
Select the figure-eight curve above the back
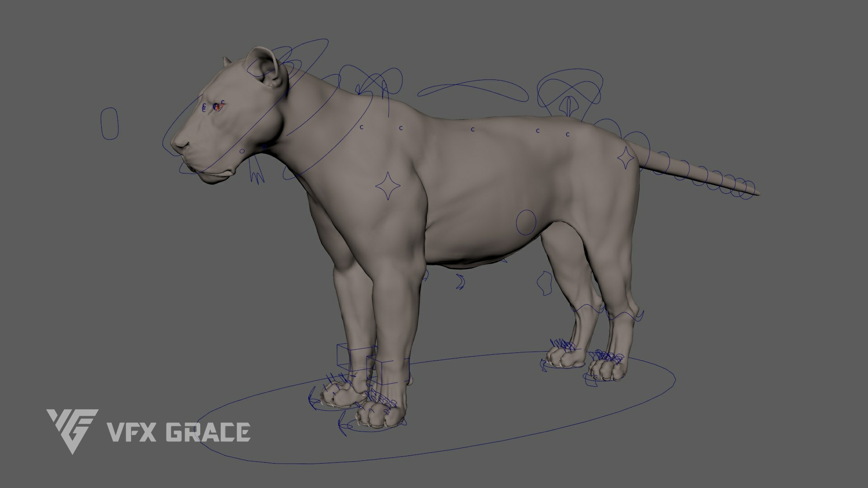(x=472, y=91)
